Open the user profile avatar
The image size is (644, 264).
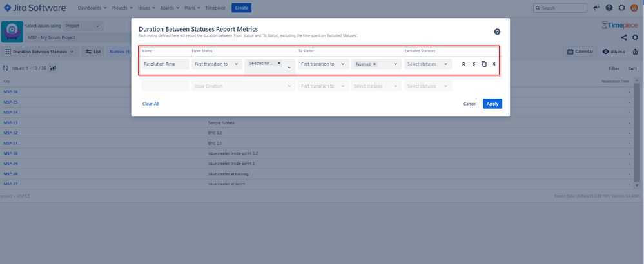pyautogui.click(x=634, y=8)
